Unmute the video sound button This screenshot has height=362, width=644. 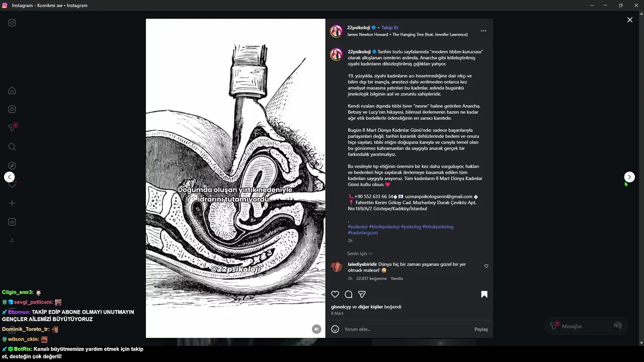316,329
